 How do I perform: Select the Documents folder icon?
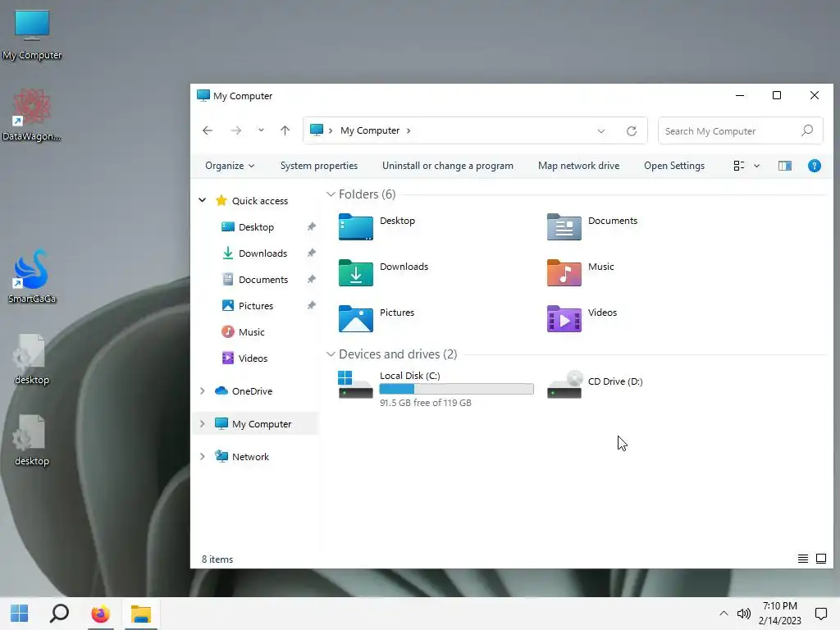coord(564,226)
